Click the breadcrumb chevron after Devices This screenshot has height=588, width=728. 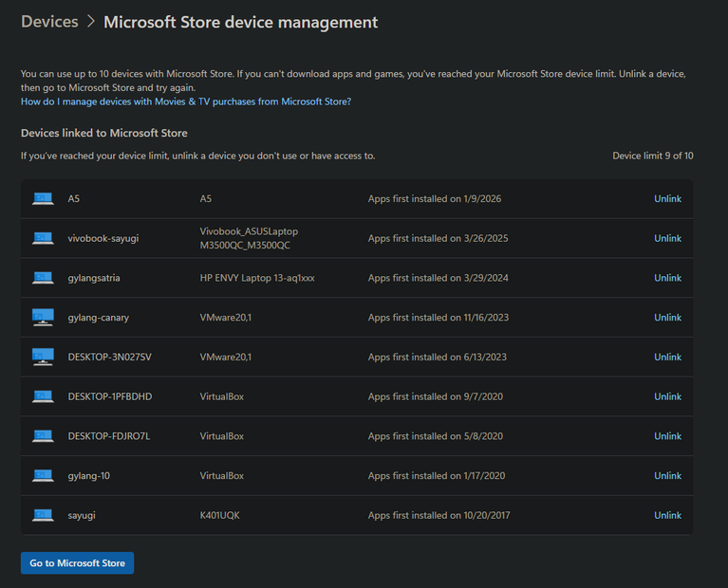pos(91,22)
